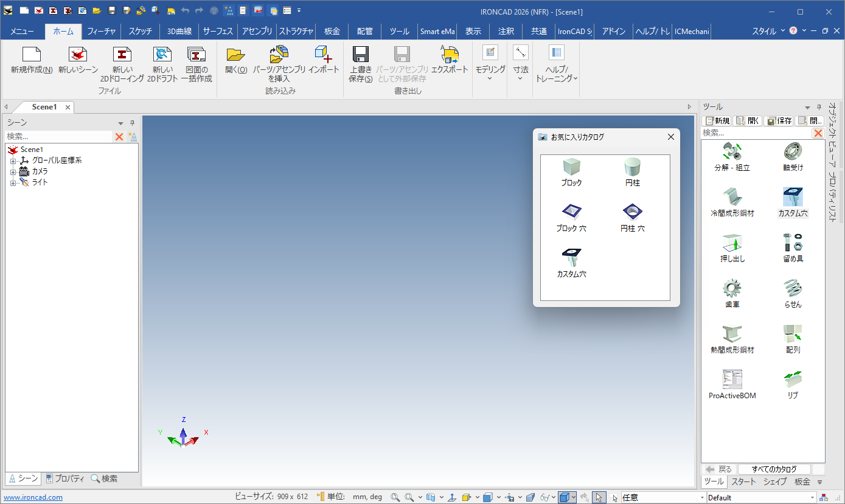Switch to the 検索 bottom tab
Viewport: 845px width, 504px height.
[x=104, y=478]
